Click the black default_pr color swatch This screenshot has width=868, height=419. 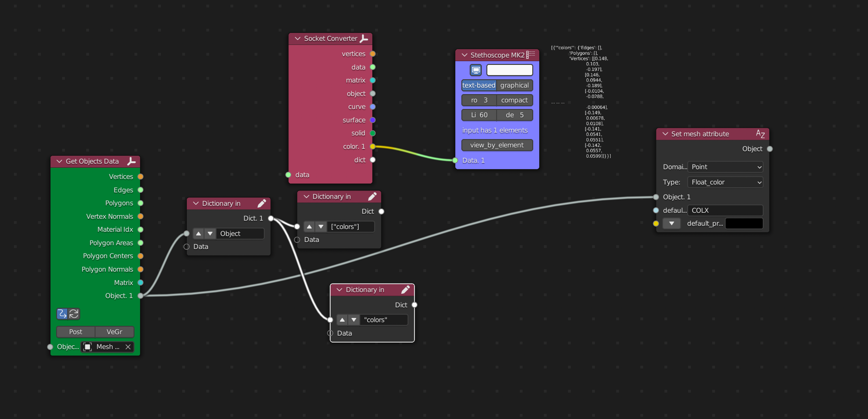[x=744, y=223]
